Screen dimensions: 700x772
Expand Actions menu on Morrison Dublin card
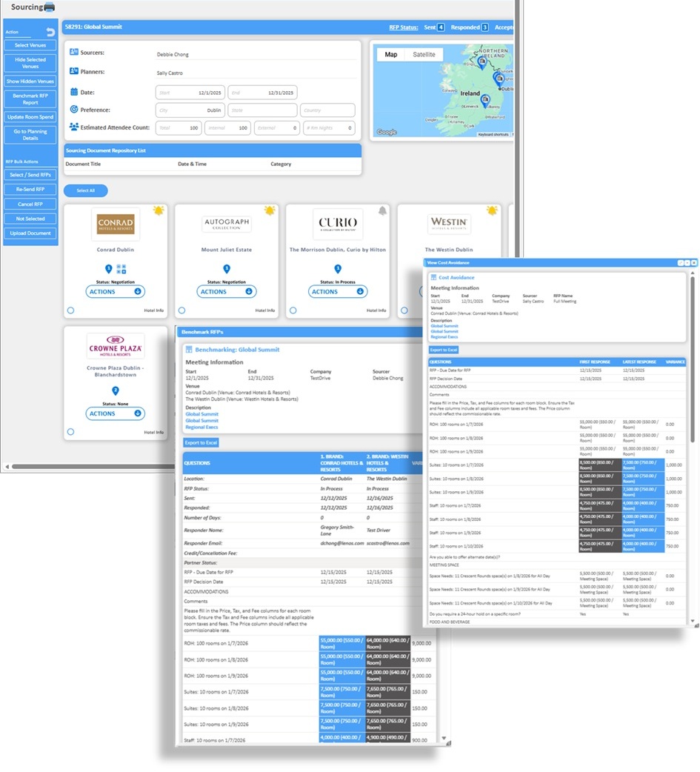point(337,292)
